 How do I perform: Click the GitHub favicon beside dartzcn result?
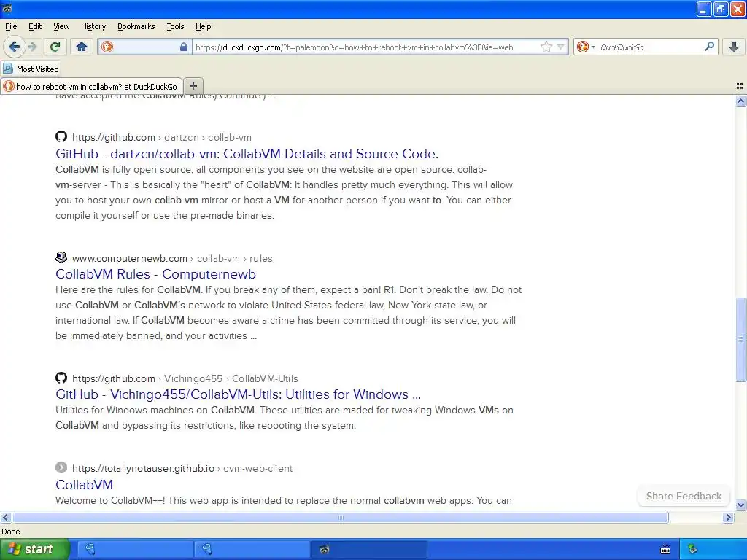[61, 136]
